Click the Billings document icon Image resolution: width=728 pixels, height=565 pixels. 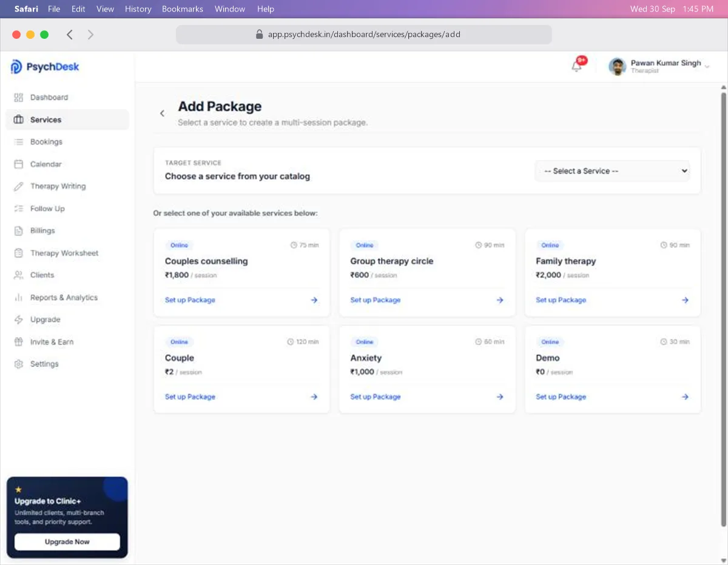(x=18, y=231)
